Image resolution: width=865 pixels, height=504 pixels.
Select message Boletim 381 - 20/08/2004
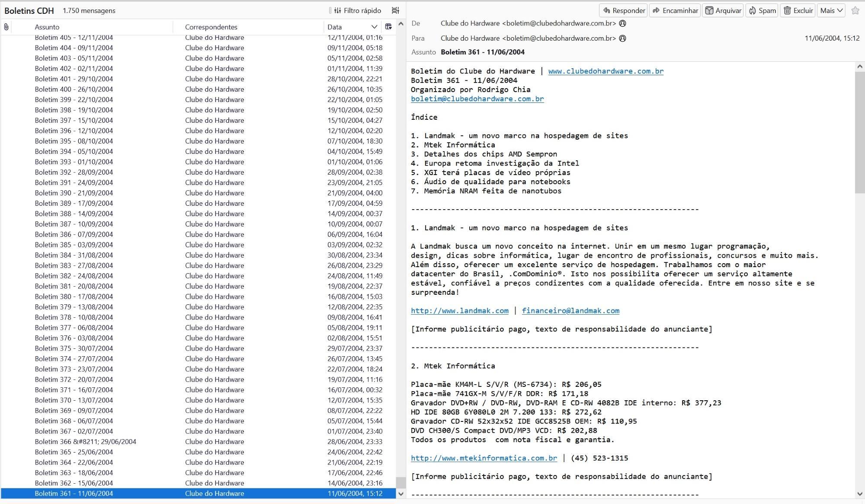click(x=198, y=287)
